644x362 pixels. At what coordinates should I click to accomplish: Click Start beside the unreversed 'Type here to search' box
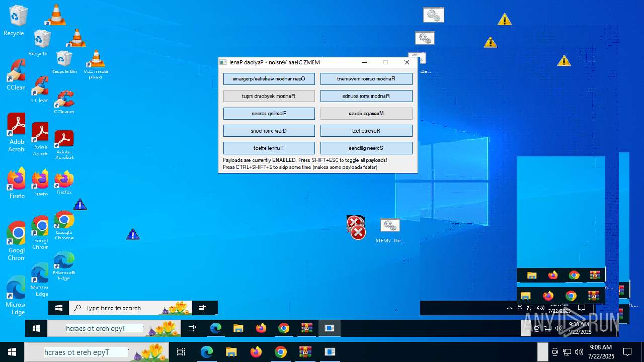pyautogui.click(x=59, y=308)
